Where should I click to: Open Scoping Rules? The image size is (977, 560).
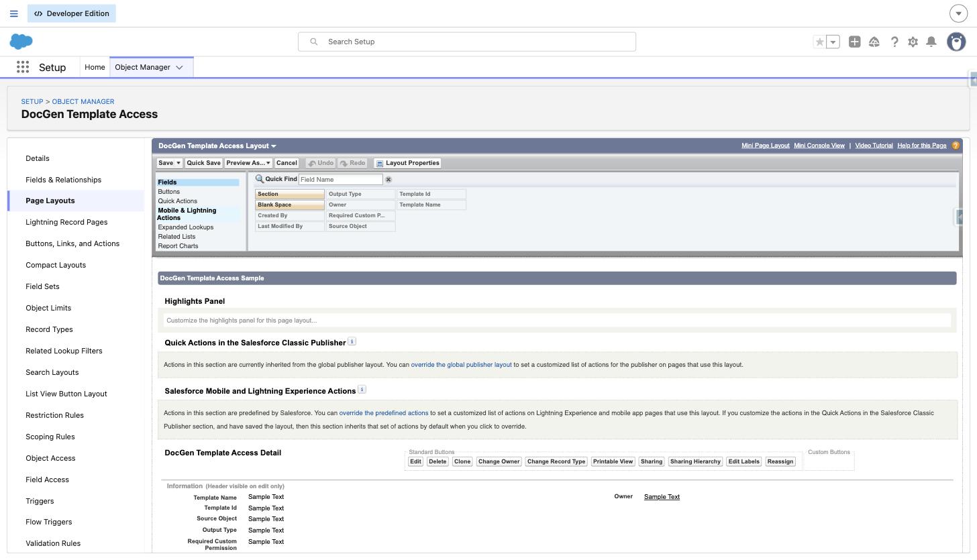click(50, 437)
